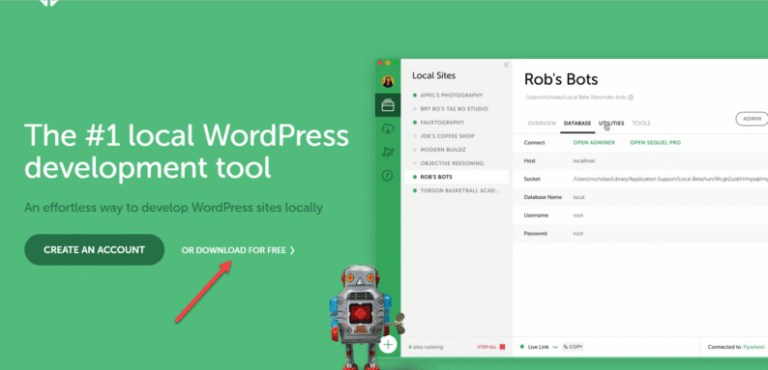Click the Rob's Bots heading

[x=561, y=80]
